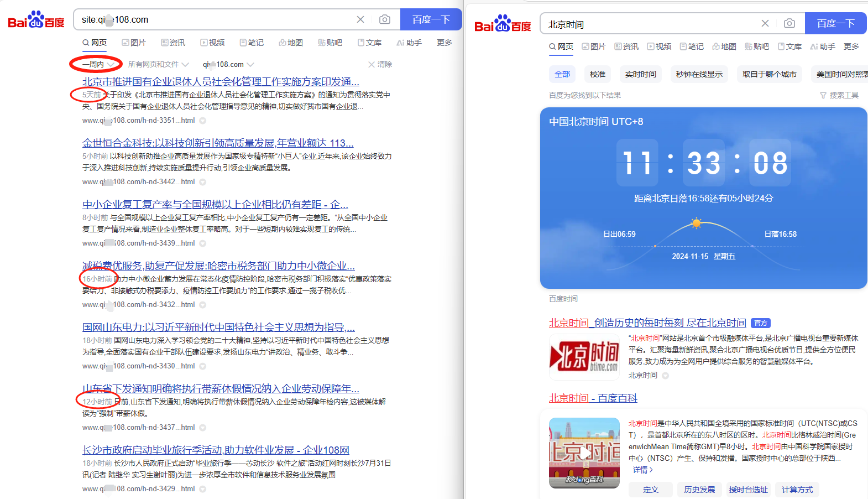Select 视频 tab in right window
This screenshot has width=868, height=499.
659,46
